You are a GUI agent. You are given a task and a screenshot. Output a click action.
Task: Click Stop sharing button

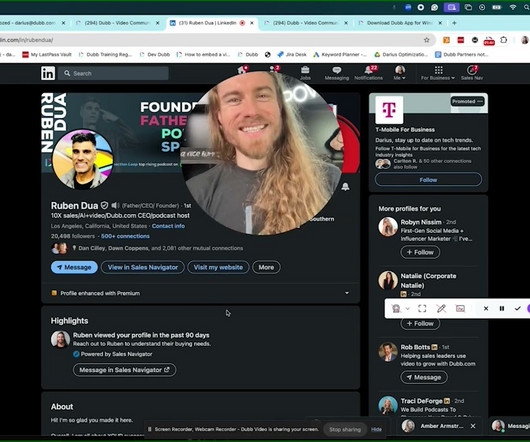coord(345,429)
